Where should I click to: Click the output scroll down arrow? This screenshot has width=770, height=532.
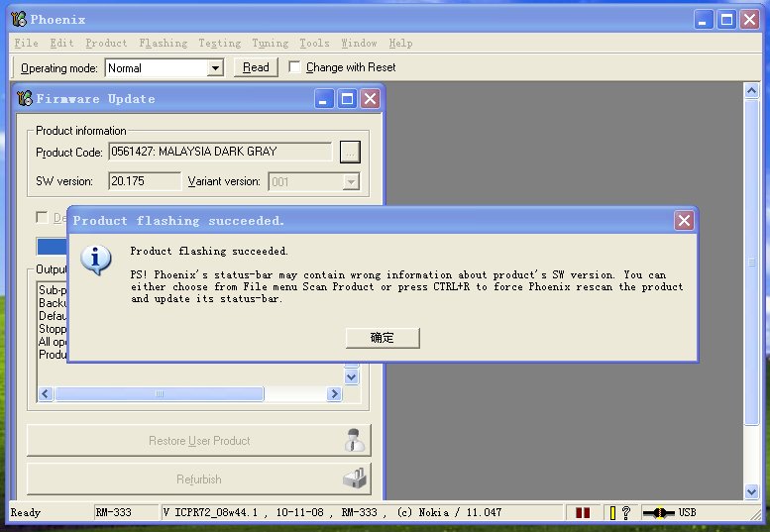351,376
